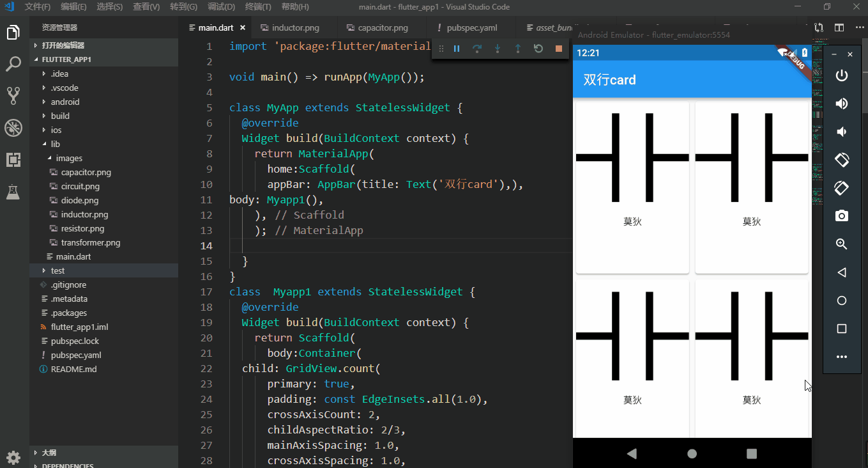Open the 编辑(E) menu
This screenshot has height=468, width=868.
[74, 7]
